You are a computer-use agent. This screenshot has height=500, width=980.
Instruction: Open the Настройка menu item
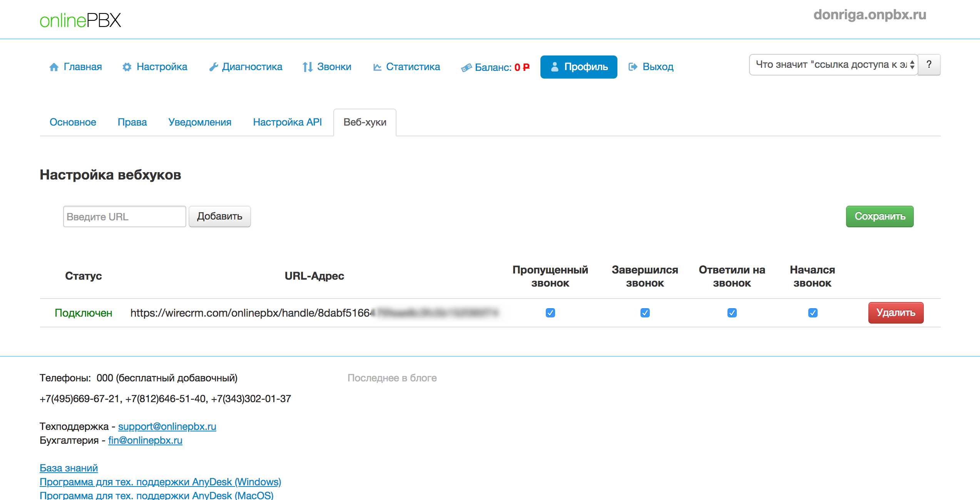point(155,67)
